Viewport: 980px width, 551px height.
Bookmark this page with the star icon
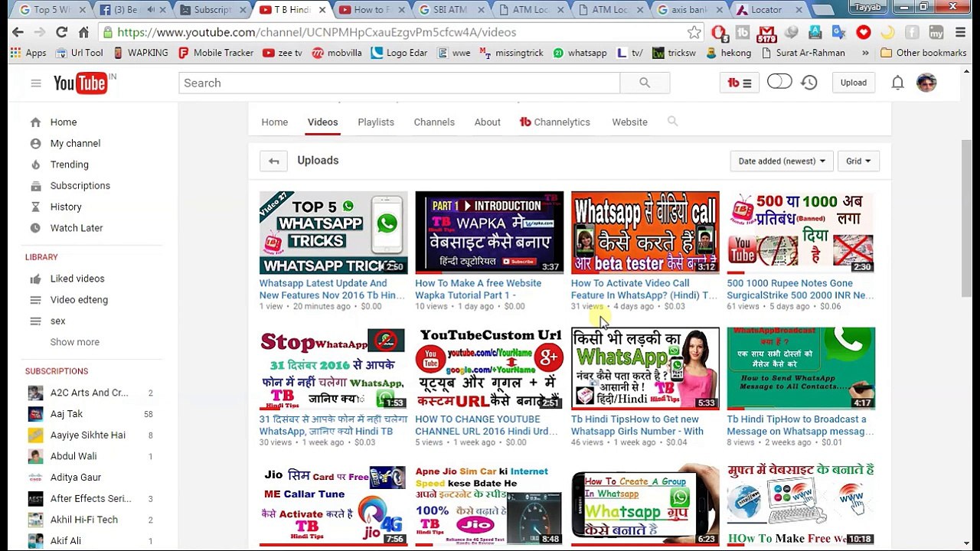tap(694, 32)
